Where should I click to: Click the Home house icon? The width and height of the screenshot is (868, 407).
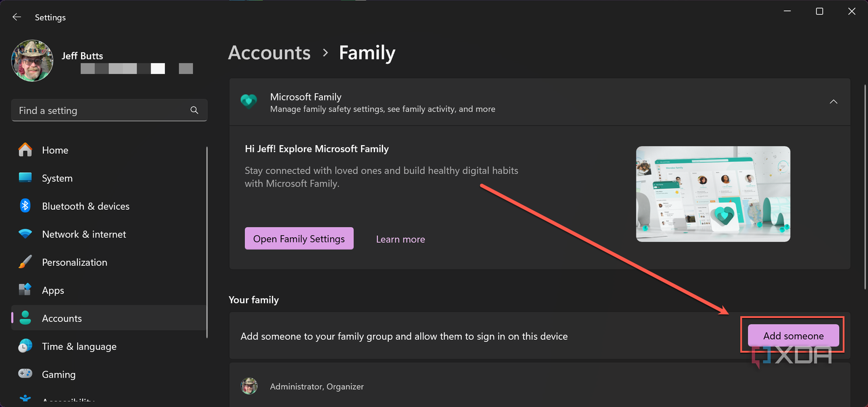click(25, 150)
